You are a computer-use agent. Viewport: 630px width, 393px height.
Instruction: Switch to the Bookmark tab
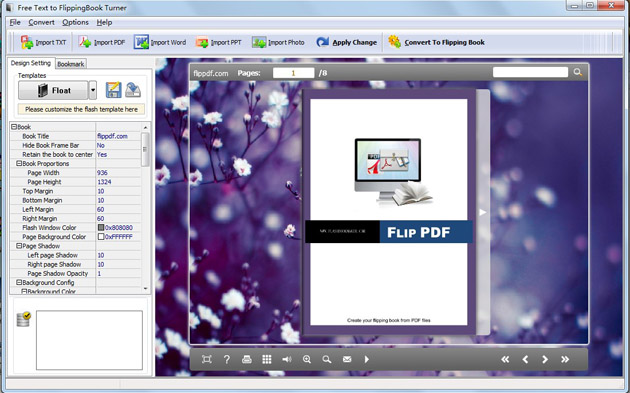71,64
